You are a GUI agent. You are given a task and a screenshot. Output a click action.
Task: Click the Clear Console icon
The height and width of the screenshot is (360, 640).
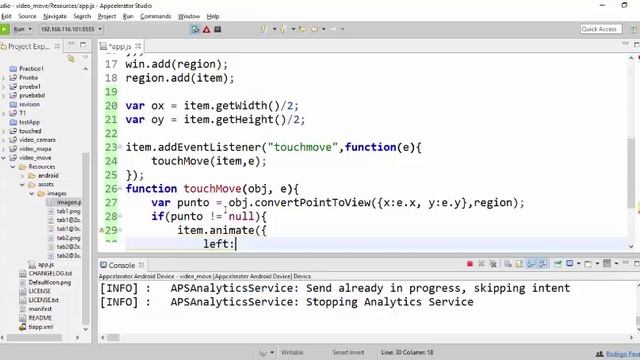pyautogui.click(x=508, y=264)
